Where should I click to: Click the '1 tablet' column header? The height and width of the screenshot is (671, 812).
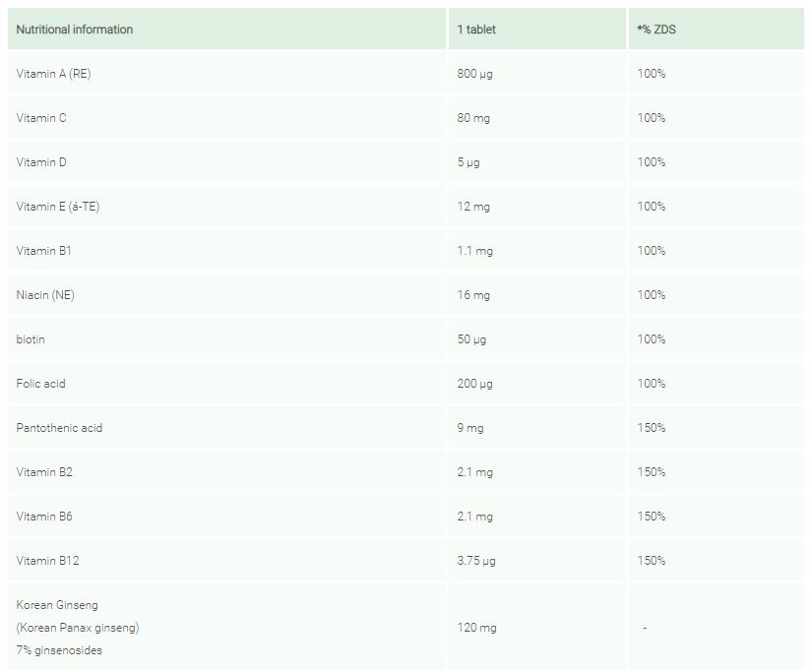click(x=477, y=30)
